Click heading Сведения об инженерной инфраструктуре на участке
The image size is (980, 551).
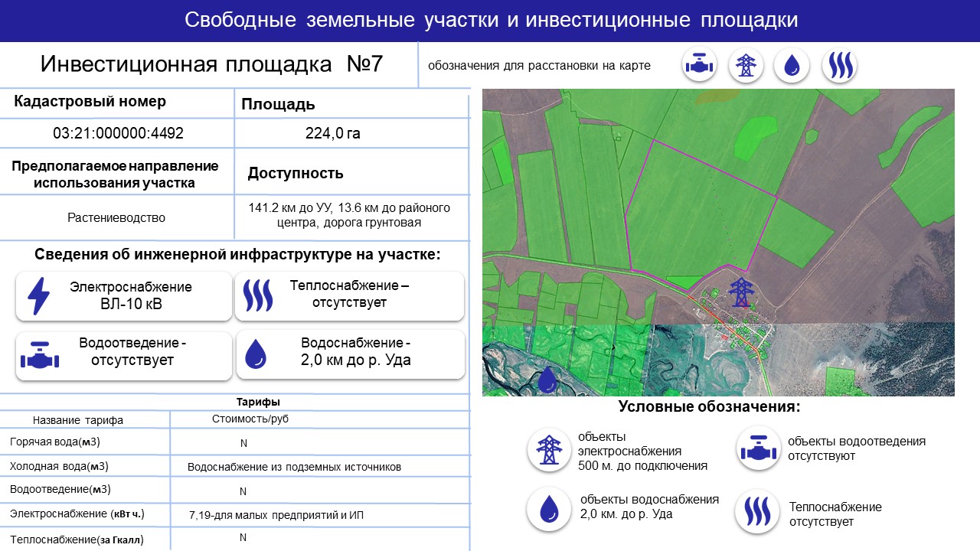point(237,255)
